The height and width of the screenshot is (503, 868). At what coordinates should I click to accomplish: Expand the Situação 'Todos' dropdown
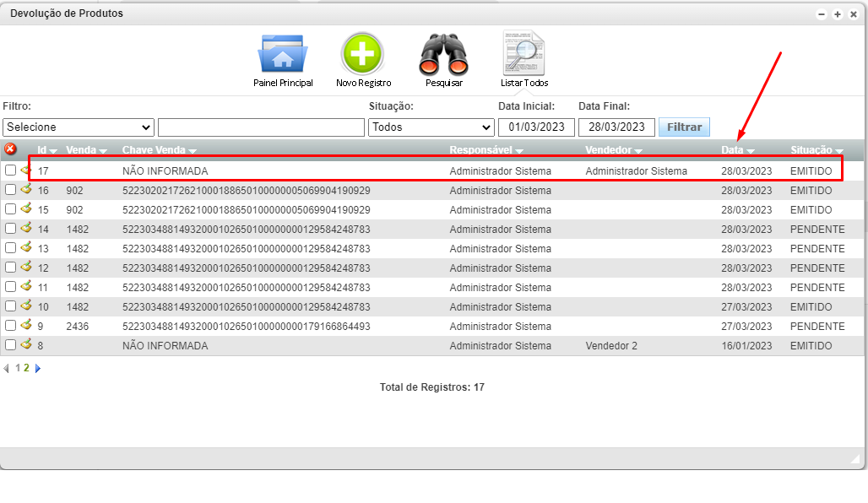[x=431, y=127]
